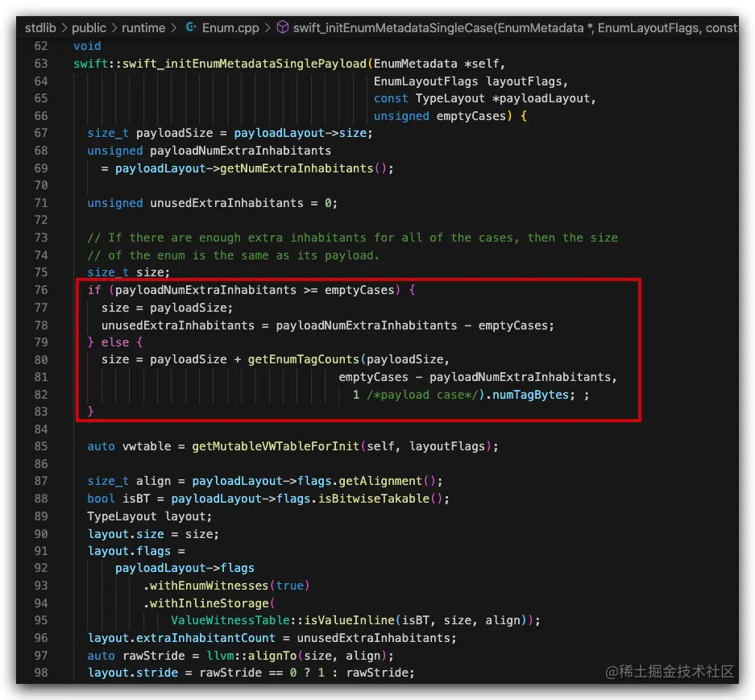Screen dimensions: 755x700
Task: Click 'getAlignment' call on line 87
Action: click(x=380, y=481)
